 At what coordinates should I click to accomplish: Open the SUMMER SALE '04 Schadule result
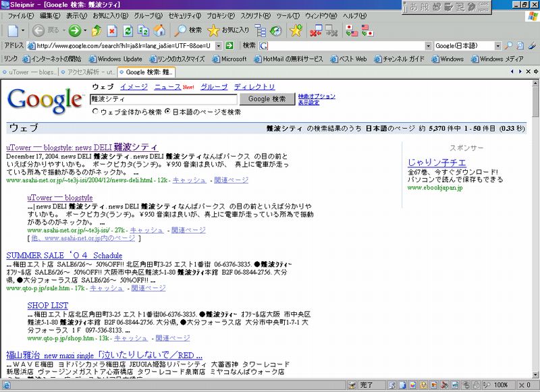[x=64, y=255]
